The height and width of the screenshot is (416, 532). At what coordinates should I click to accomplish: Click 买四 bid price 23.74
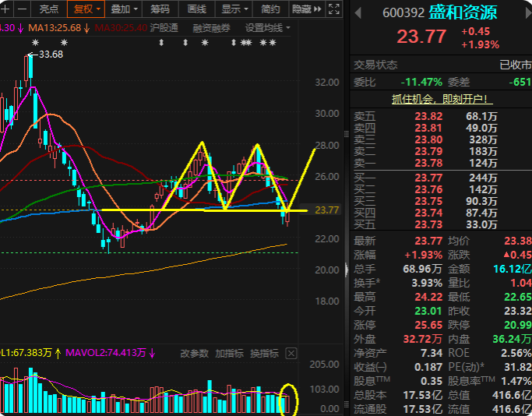click(428, 213)
